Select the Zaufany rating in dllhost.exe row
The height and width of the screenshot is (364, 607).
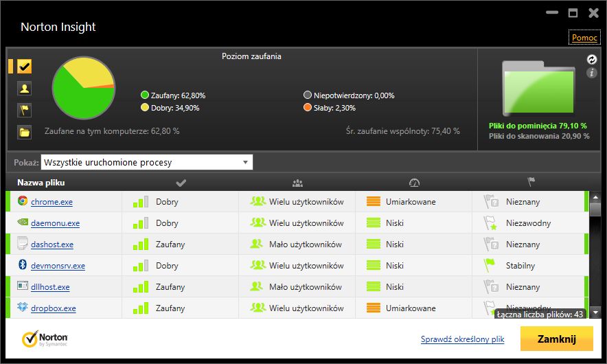click(x=170, y=287)
